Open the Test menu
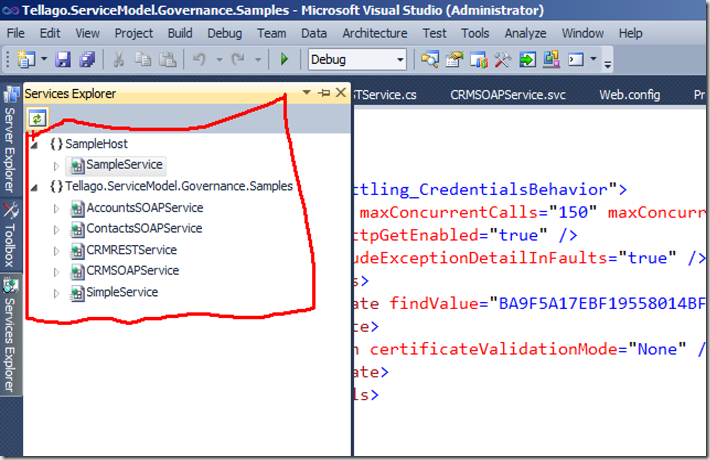 (434, 34)
